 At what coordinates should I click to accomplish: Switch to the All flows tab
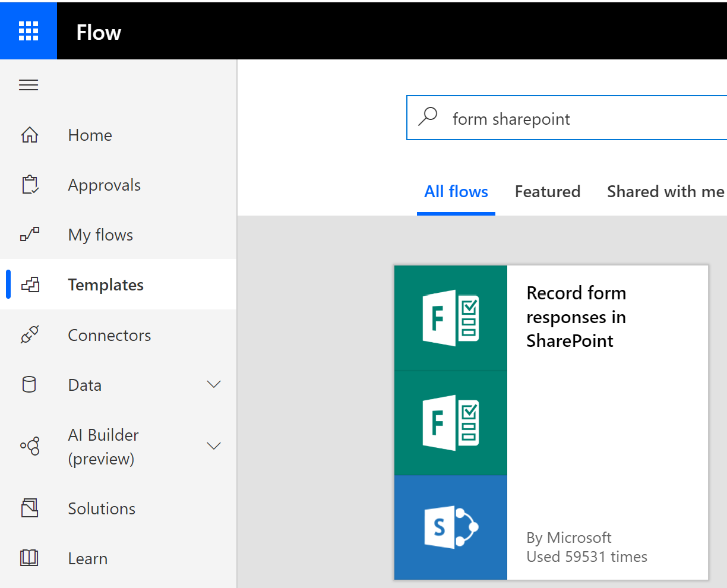click(456, 191)
